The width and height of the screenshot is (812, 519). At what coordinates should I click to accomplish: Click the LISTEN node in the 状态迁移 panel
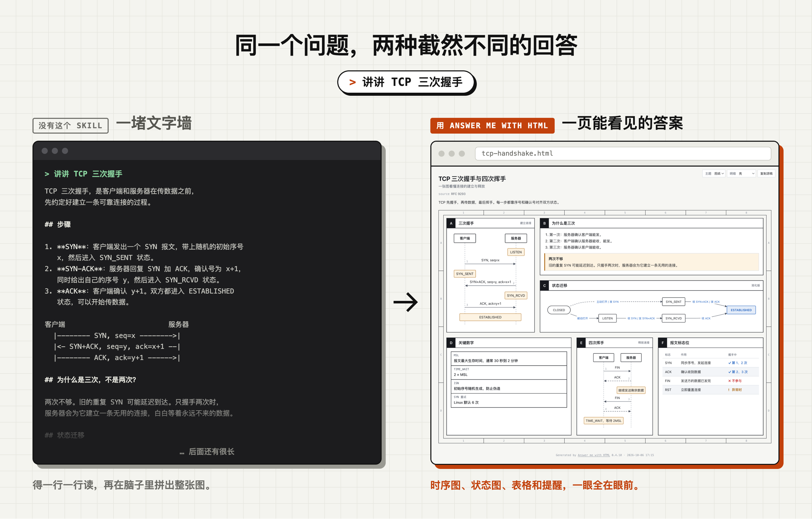607,318
